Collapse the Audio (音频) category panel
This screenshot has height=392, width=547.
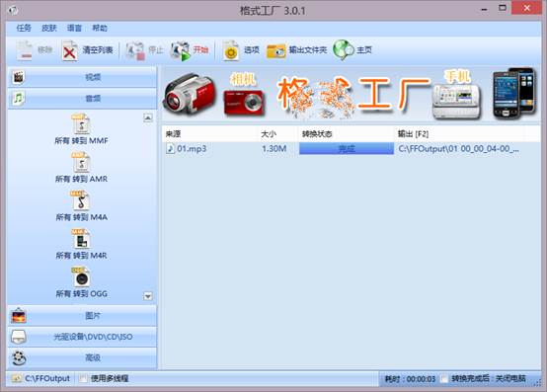pos(82,99)
